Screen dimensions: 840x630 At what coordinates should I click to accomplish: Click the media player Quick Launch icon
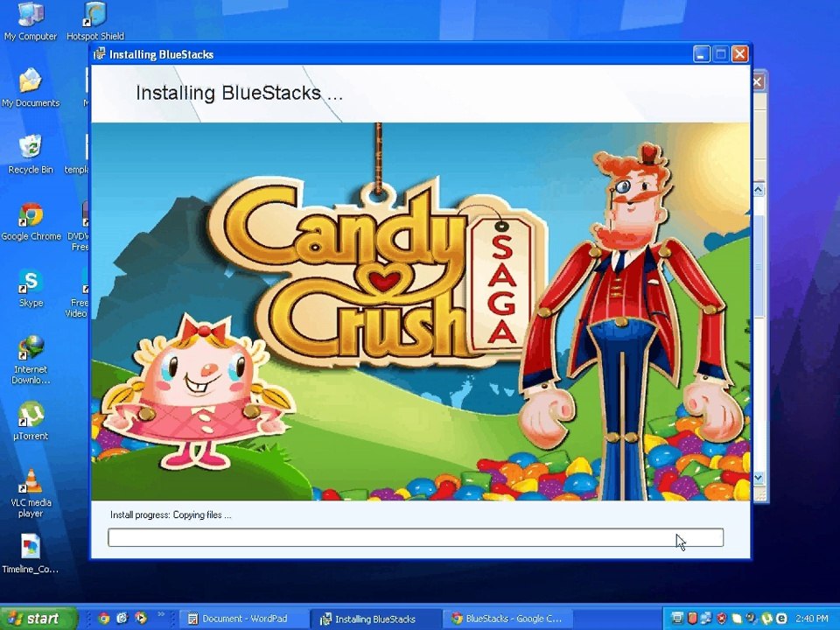pos(141,619)
